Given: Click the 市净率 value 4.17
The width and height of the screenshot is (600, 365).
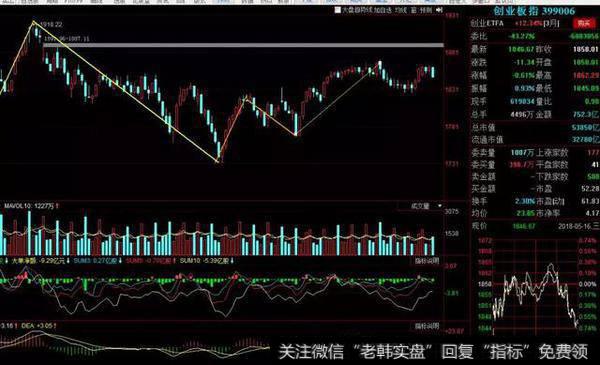Looking at the screenshot, I should tap(592, 213).
